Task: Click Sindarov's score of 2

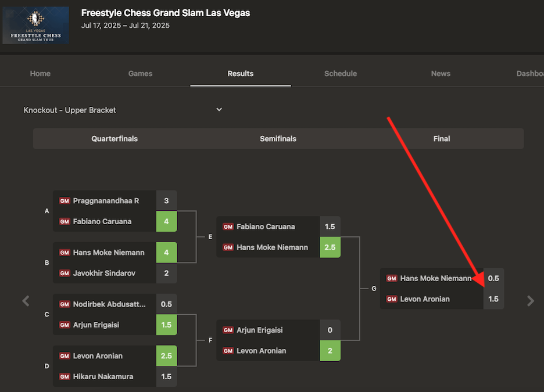Action: point(167,273)
